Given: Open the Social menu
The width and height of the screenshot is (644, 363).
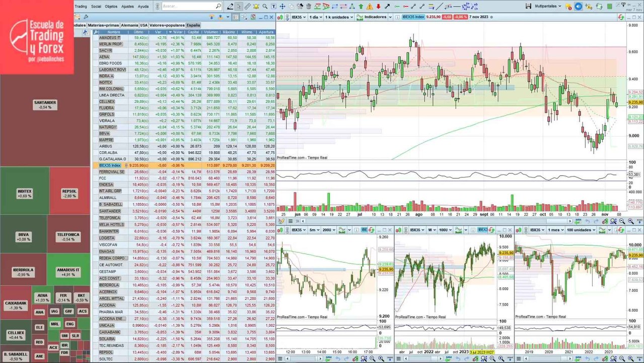Looking at the screenshot, I should coord(96,7).
